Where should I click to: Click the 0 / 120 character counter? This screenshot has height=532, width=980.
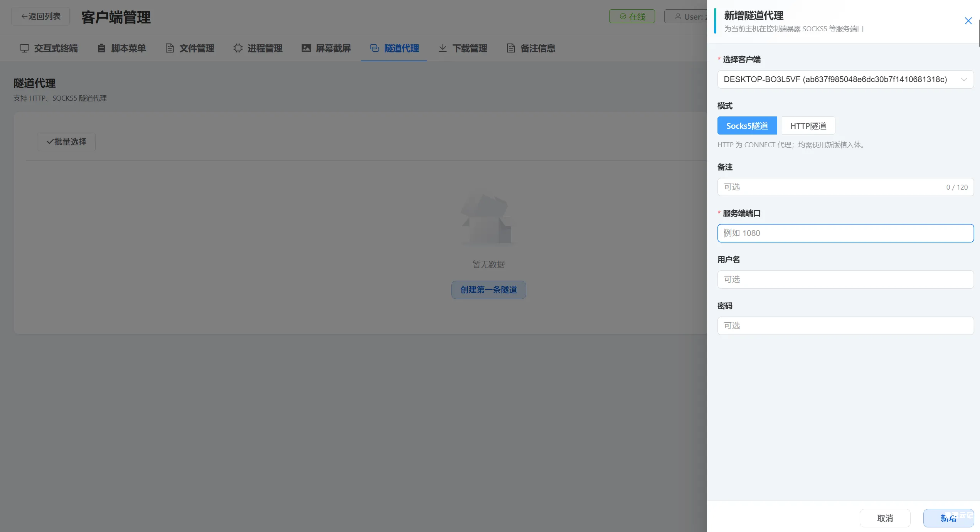coord(957,187)
